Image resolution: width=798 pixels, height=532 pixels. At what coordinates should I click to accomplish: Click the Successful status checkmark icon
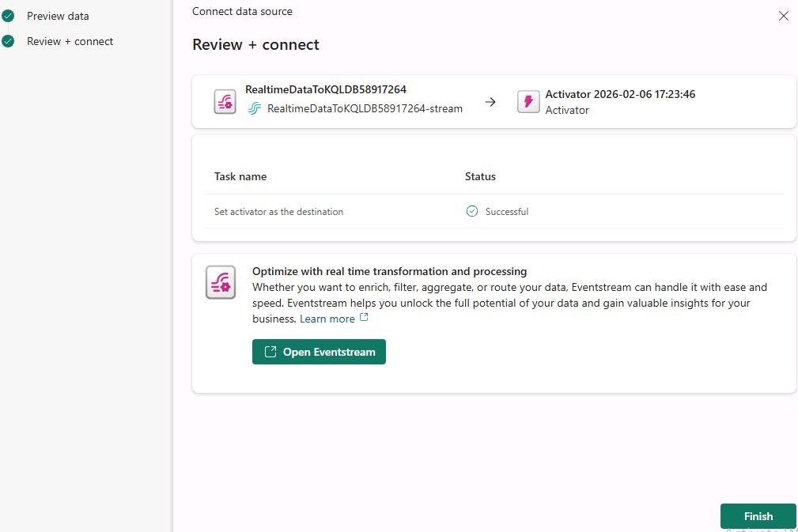click(x=472, y=211)
